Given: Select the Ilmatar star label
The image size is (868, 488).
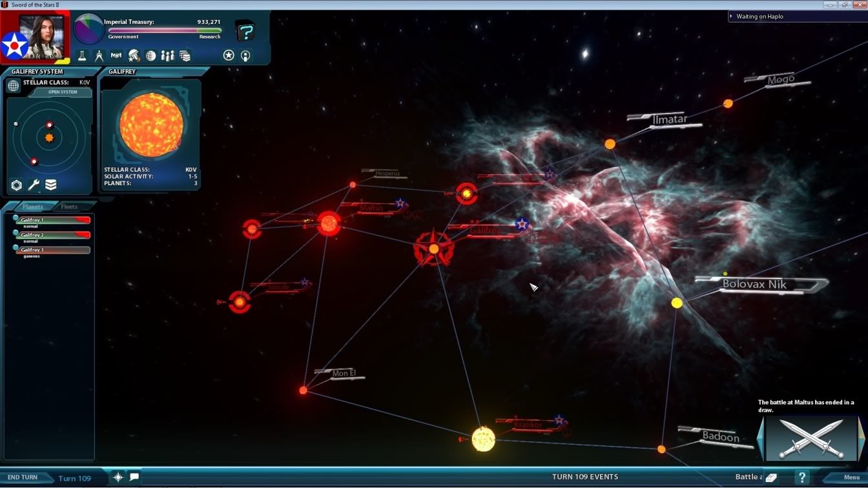Looking at the screenshot, I should tap(669, 119).
